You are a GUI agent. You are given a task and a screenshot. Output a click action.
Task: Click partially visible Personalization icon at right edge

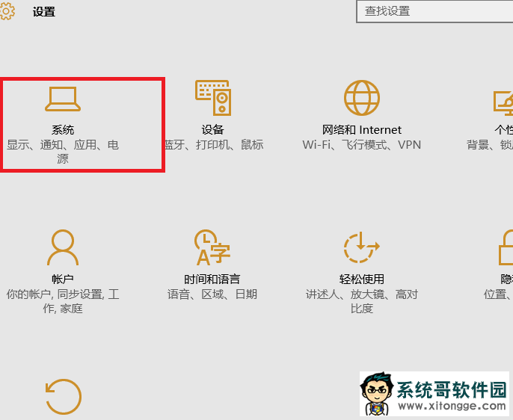504,101
